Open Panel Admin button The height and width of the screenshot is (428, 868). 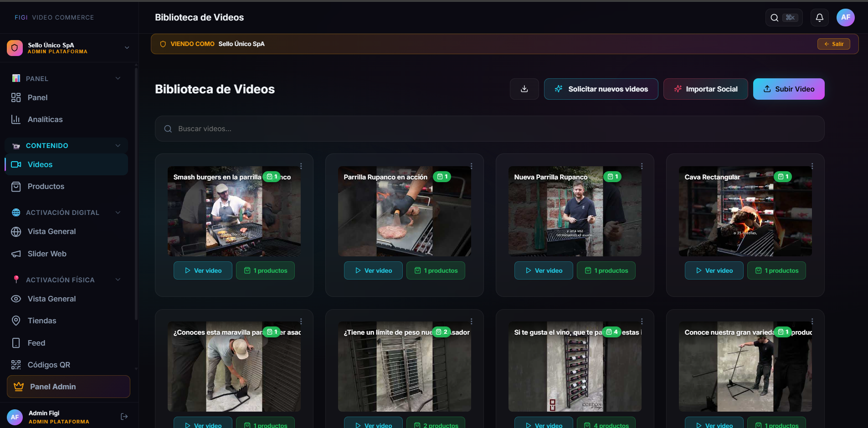tap(68, 387)
